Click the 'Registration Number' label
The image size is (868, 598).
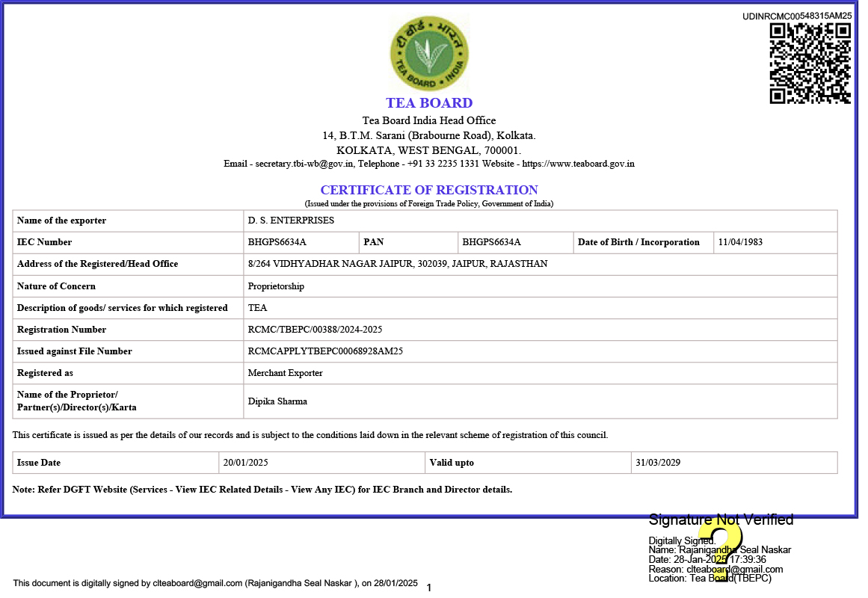pyautogui.click(x=61, y=330)
